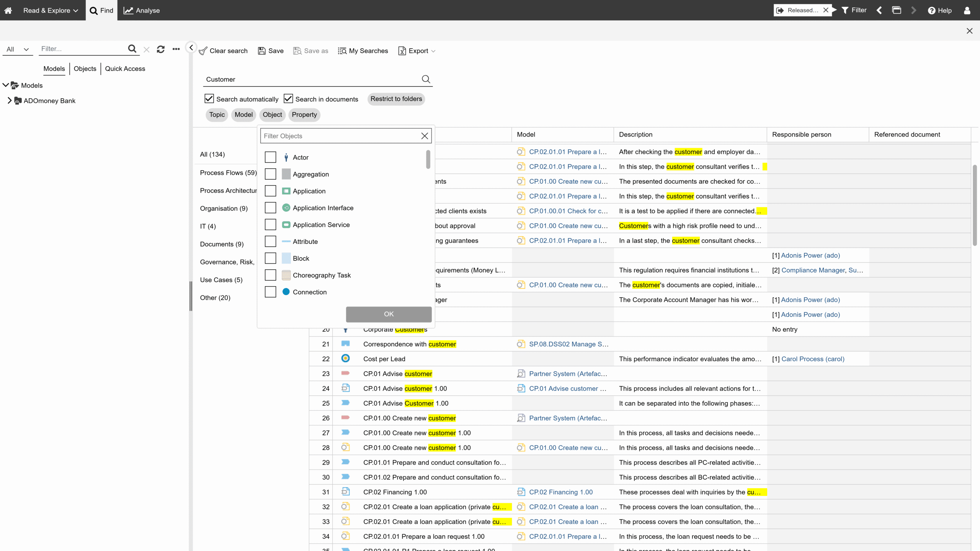Open the three-dots more options menu
Image resolution: width=980 pixels, height=551 pixels.
click(x=176, y=49)
